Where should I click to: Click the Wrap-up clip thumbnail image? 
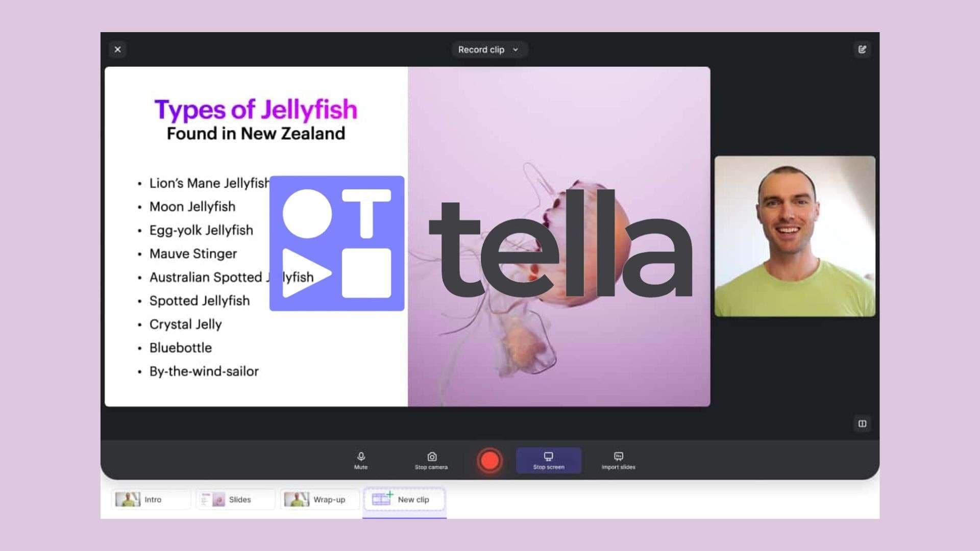(297, 499)
